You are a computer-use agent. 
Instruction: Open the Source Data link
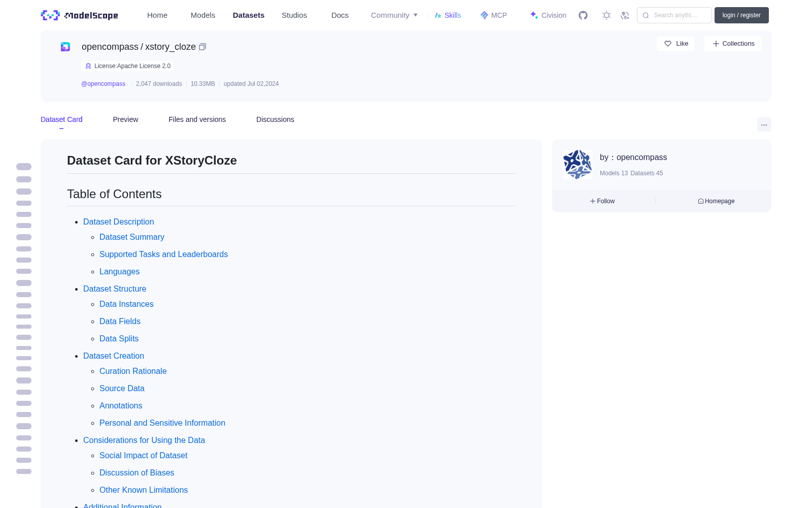click(122, 388)
